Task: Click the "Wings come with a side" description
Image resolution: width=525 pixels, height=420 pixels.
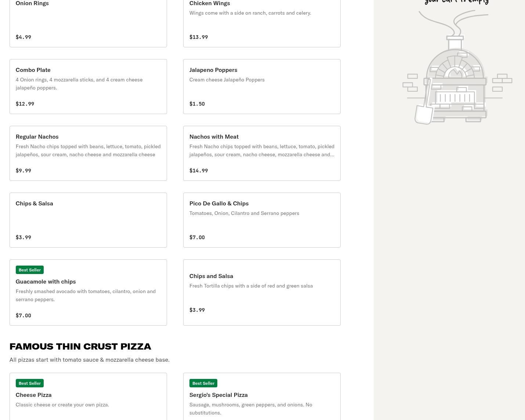Action: click(250, 13)
